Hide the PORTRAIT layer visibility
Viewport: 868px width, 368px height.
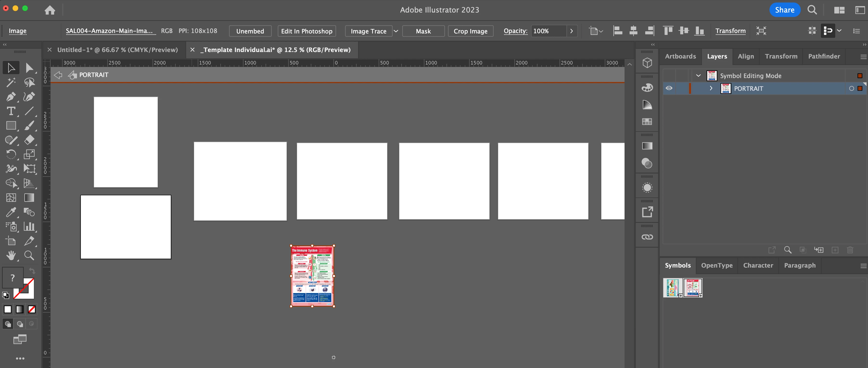[669, 88]
